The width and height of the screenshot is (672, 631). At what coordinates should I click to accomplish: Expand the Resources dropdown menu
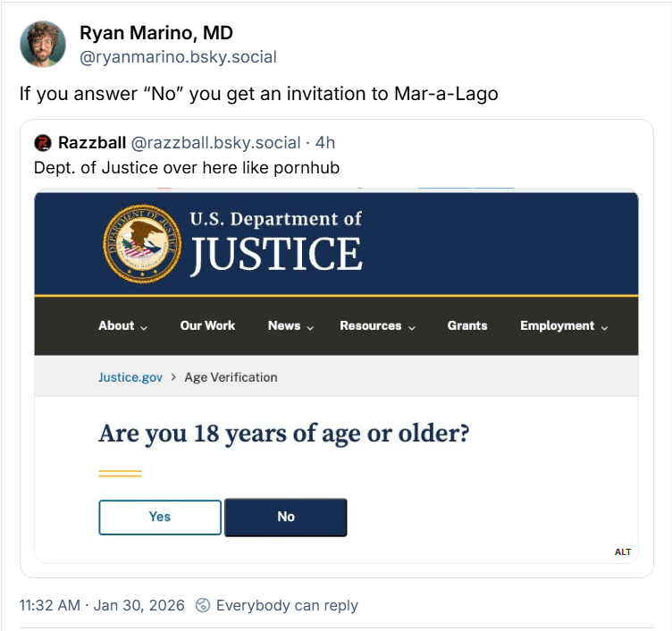pos(377,326)
